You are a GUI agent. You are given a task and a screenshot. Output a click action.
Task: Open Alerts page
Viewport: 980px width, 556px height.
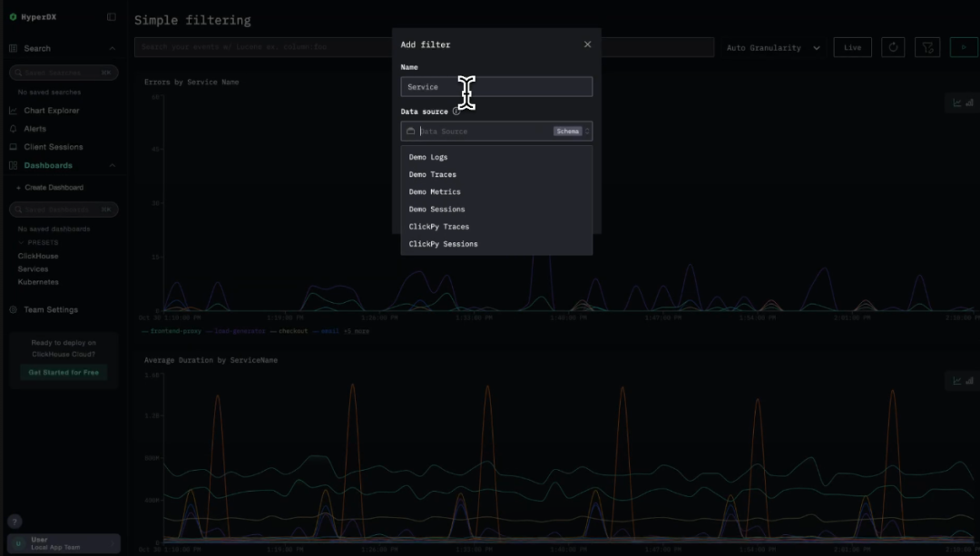[x=35, y=129]
